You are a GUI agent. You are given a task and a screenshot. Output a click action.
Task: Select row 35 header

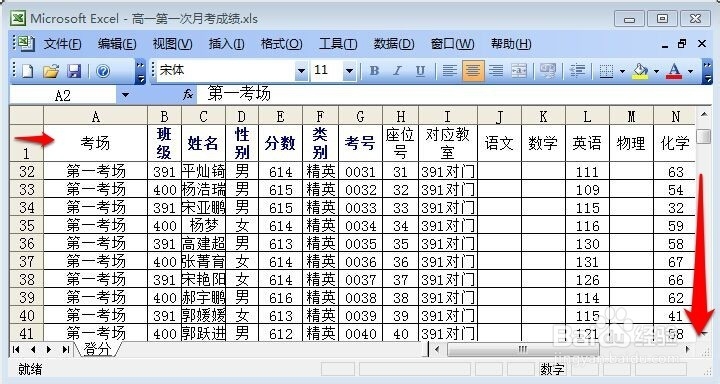tap(27, 226)
